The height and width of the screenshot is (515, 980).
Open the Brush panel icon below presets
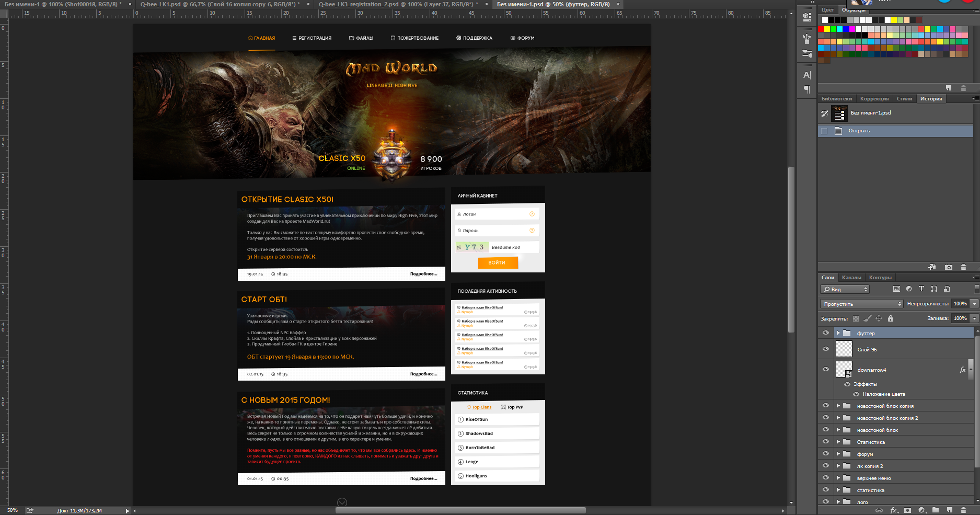(x=807, y=53)
